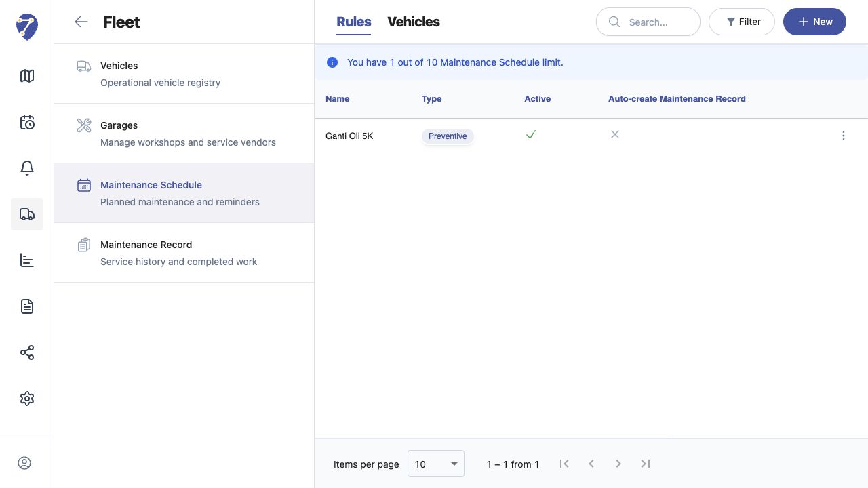
Task: Click the Filter button
Action: [742, 22]
